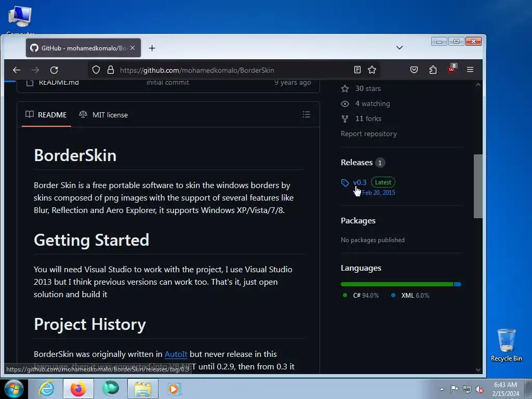Click the Project History heading
Image resolution: width=532 pixels, height=399 pixels.
coord(90,324)
